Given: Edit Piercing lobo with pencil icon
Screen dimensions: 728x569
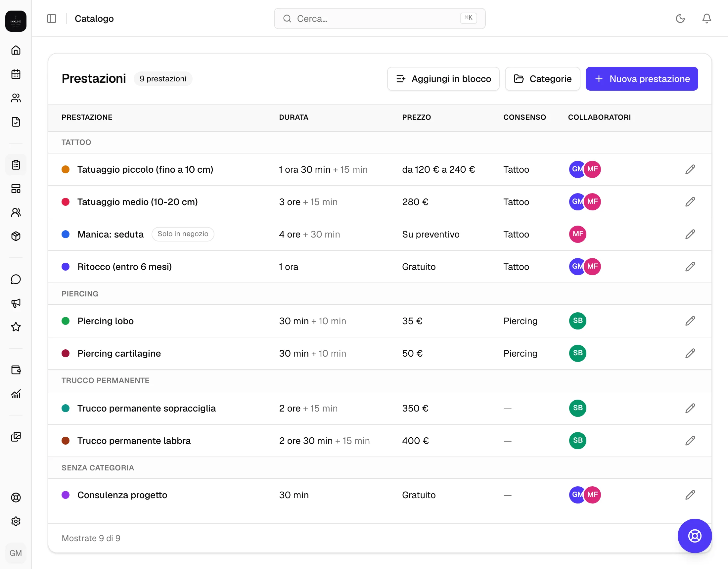Looking at the screenshot, I should [x=690, y=321].
